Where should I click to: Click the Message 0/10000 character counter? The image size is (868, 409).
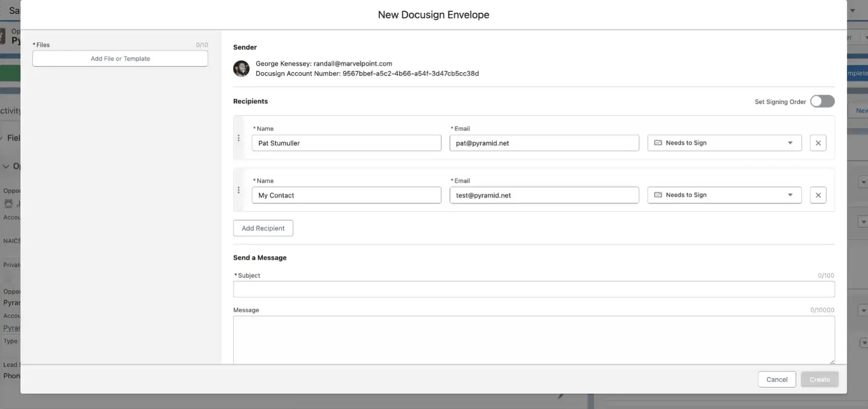coord(822,310)
